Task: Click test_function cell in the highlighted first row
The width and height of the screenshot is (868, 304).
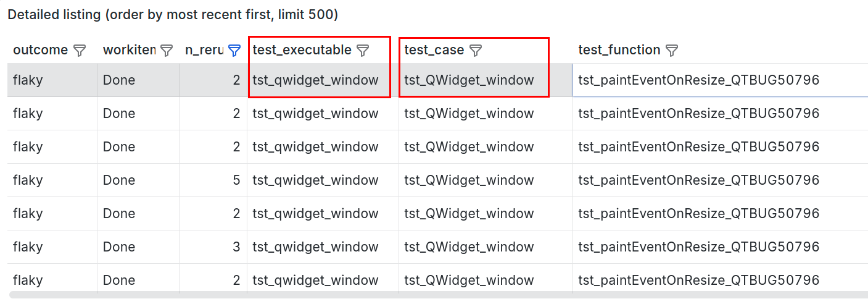Action: point(698,80)
